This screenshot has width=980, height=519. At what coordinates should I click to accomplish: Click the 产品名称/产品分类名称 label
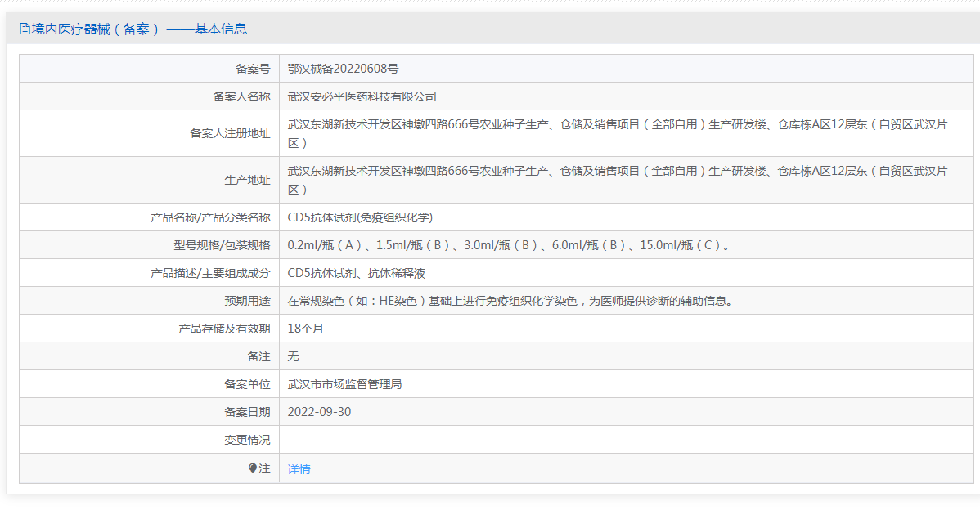pos(210,217)
